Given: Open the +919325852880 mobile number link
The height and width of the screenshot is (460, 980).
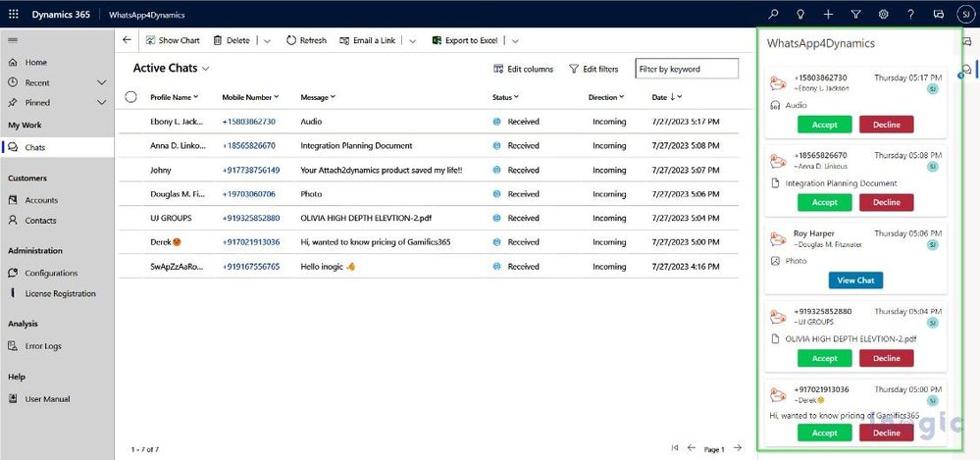Looking at the screenshot, I should point(251,218).
